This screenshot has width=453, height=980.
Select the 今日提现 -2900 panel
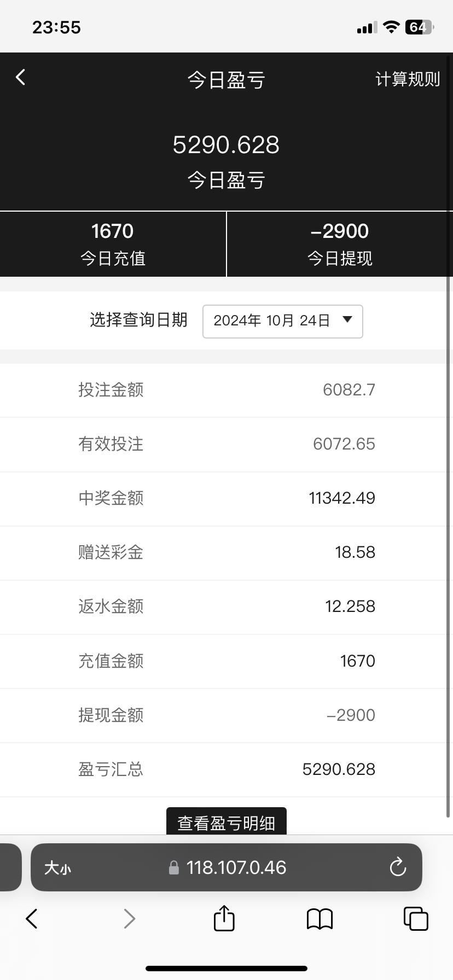tap(340, 244)
